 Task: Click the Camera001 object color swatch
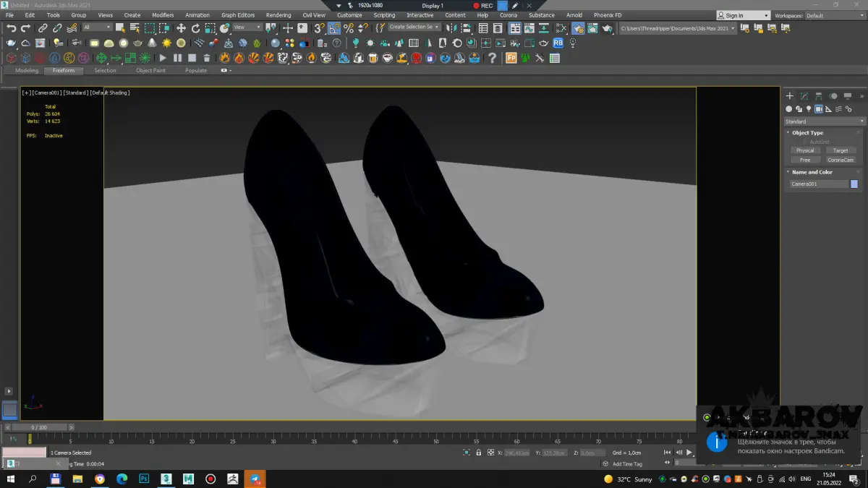click(x=854, y=184)
